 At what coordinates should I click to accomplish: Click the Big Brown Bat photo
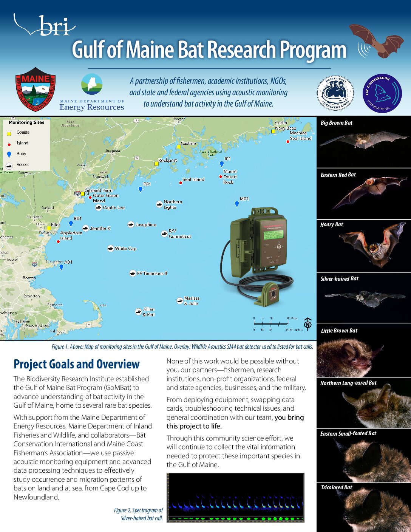pos(363,142)
